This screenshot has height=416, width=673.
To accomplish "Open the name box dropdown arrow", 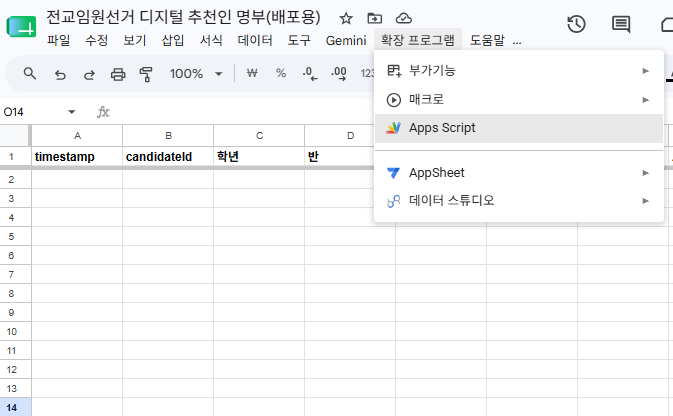I will [72, 112].
